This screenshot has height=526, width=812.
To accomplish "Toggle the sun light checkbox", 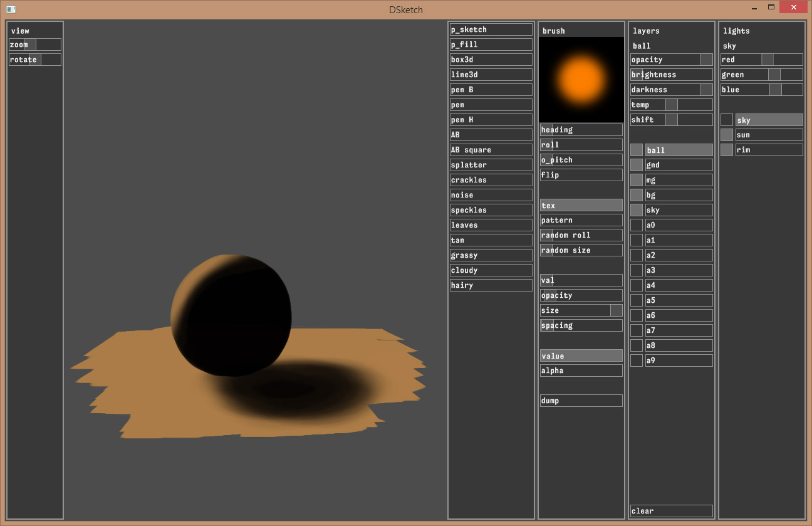I will [726, 135].
